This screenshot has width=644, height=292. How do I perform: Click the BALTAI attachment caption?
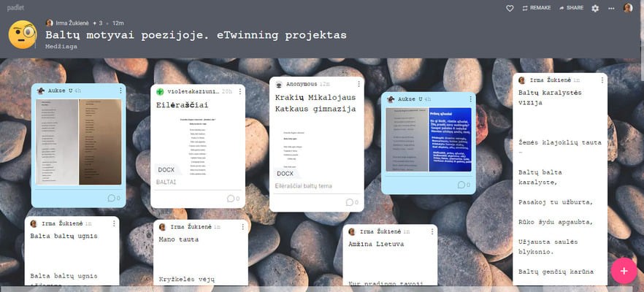point(166,182)
